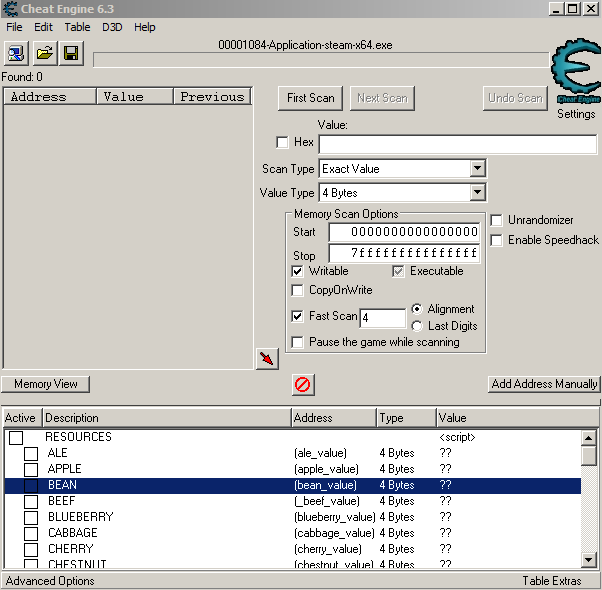Open Settings below the logo

tap(576, 114)
